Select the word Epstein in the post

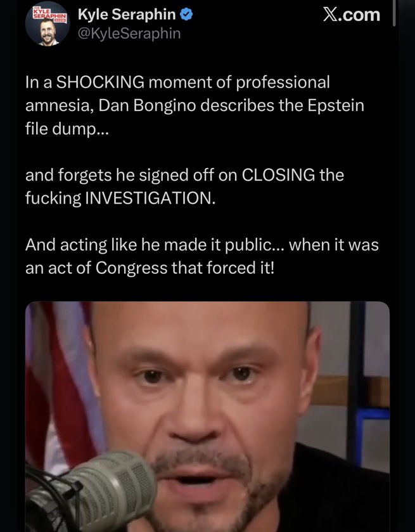336,105
